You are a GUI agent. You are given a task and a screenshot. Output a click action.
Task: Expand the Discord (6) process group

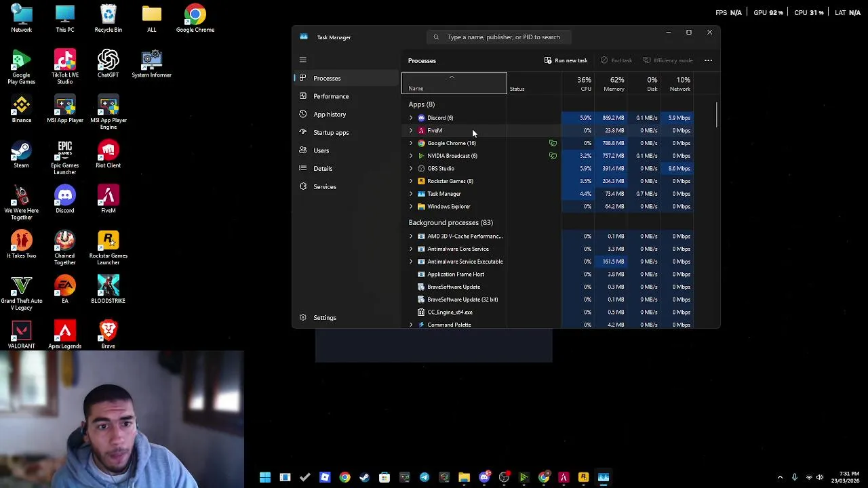point(411,118)
